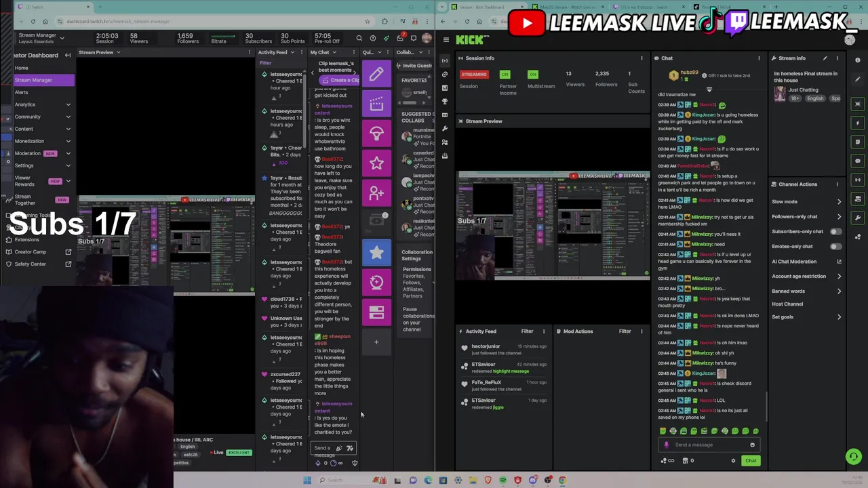Screen dimensions: 868x488
Task: Toggle Multistream ON indicator
Action: click(x=533, y=74)
